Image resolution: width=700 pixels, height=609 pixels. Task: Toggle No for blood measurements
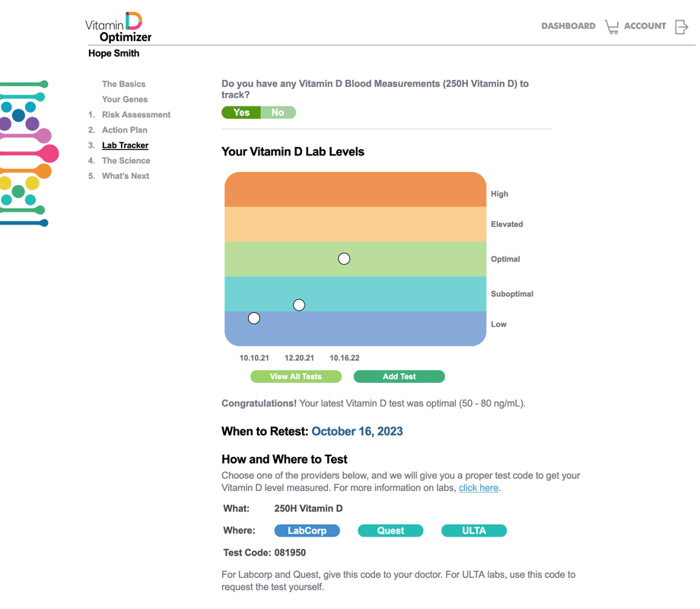point(278,113)
